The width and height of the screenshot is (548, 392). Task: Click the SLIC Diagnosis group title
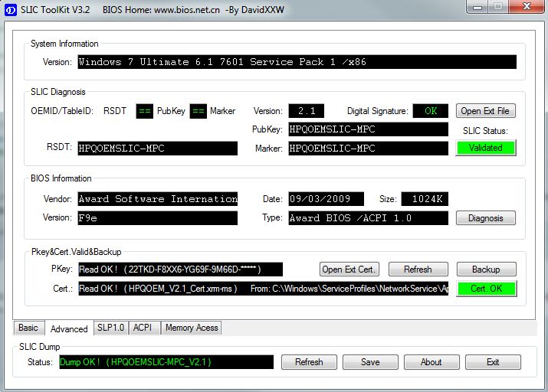coord(58,92)
